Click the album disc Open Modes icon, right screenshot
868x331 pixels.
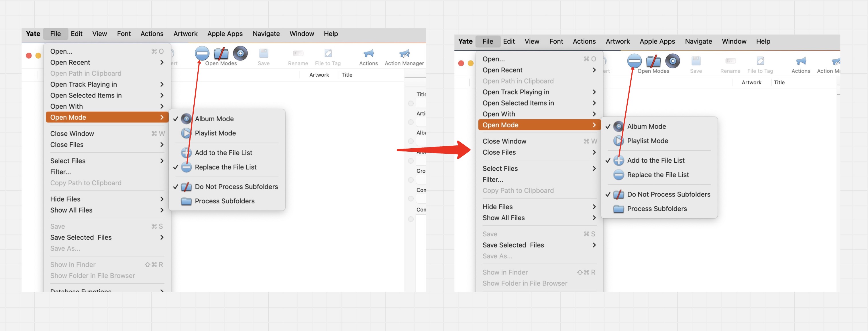tap(672, 61)
